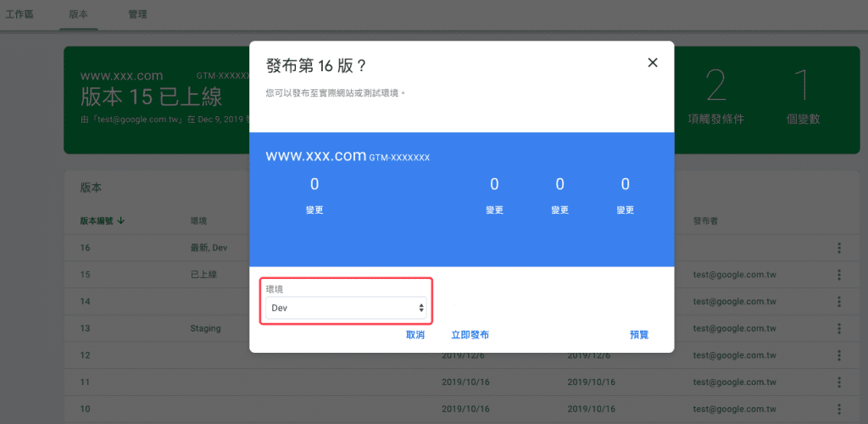
Task: Open three-dot menu for version 11
Action: [x=839, y=382]
